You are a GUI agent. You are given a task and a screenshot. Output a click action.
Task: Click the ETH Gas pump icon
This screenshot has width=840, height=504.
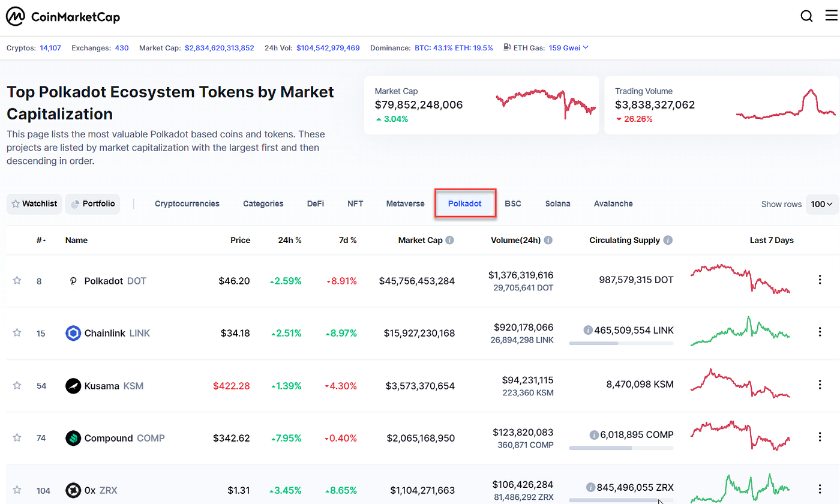click(x=507, y=47)
